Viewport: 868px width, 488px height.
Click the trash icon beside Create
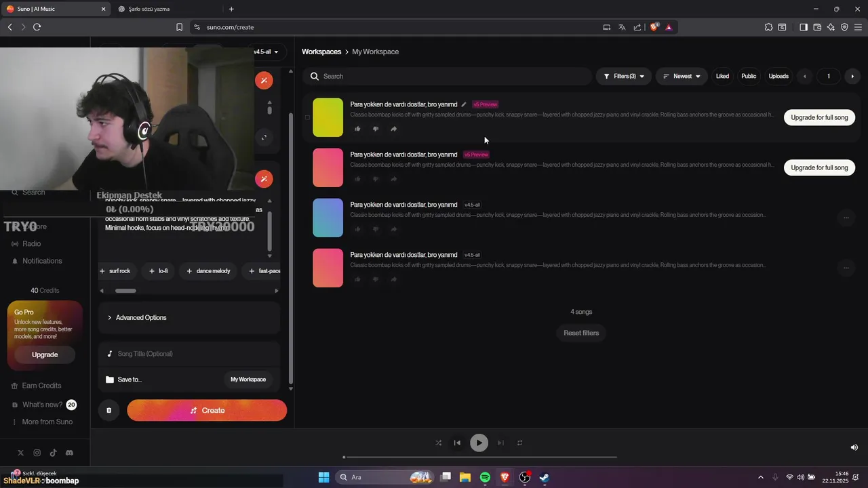[x=108, y=410]
